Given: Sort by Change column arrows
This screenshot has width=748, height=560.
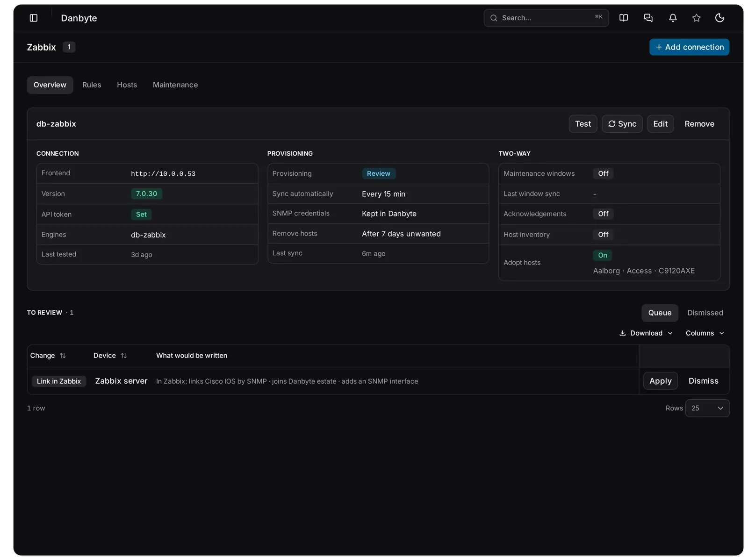Looking at the screenshot, I should point(63,356).
